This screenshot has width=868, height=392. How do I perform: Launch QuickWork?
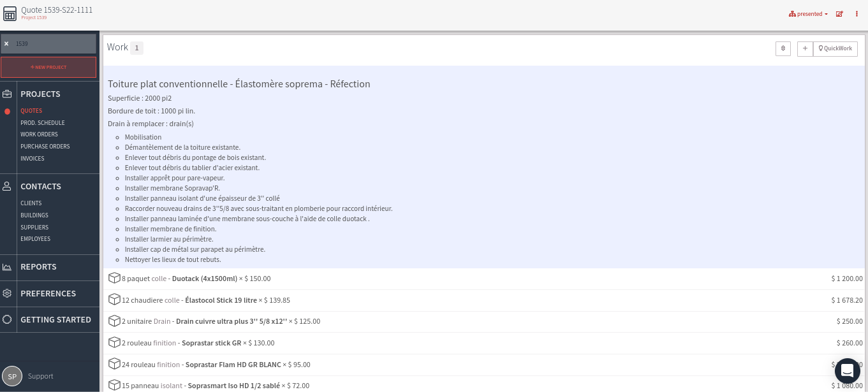(x=835, y=48)
